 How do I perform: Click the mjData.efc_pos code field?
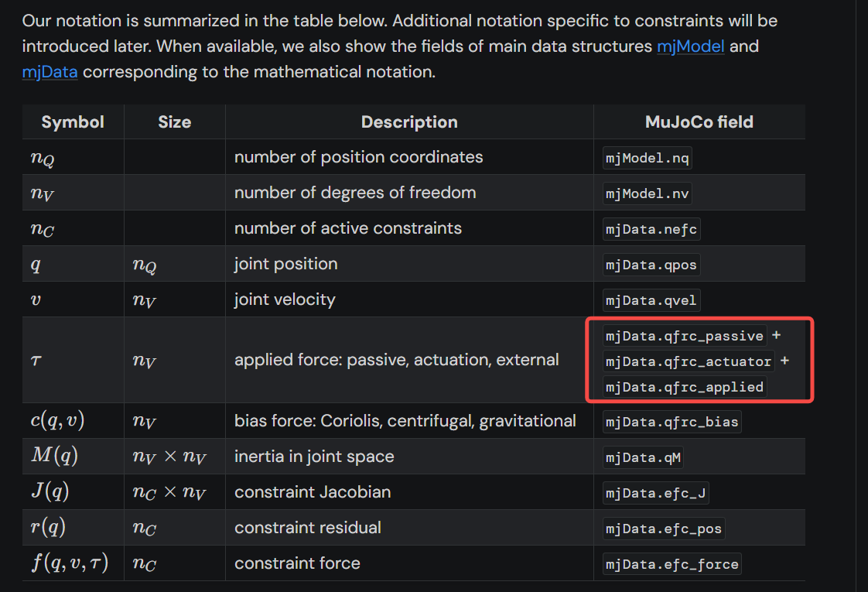coord(664,529)
